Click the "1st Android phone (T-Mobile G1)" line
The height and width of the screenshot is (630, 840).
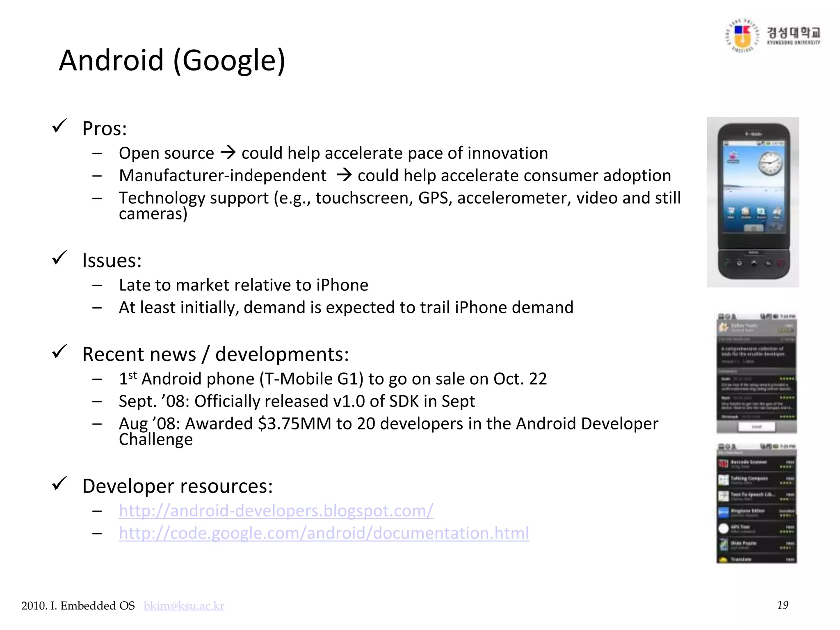(333, 379)
